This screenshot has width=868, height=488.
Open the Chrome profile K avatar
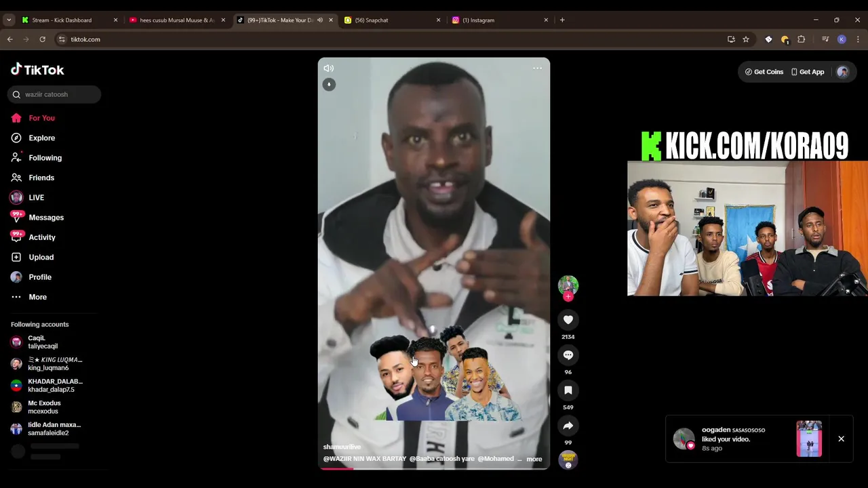842,39
